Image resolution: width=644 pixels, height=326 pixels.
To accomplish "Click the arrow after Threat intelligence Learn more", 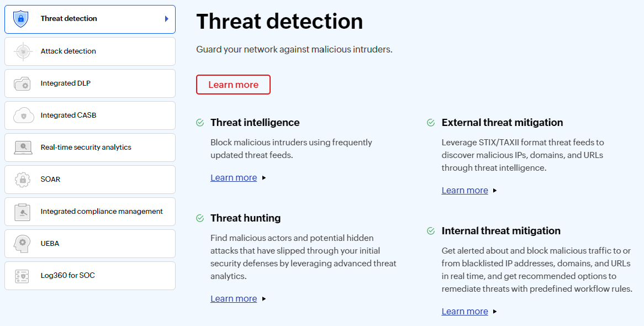I will pyautogui.click(x=264, y=178).
